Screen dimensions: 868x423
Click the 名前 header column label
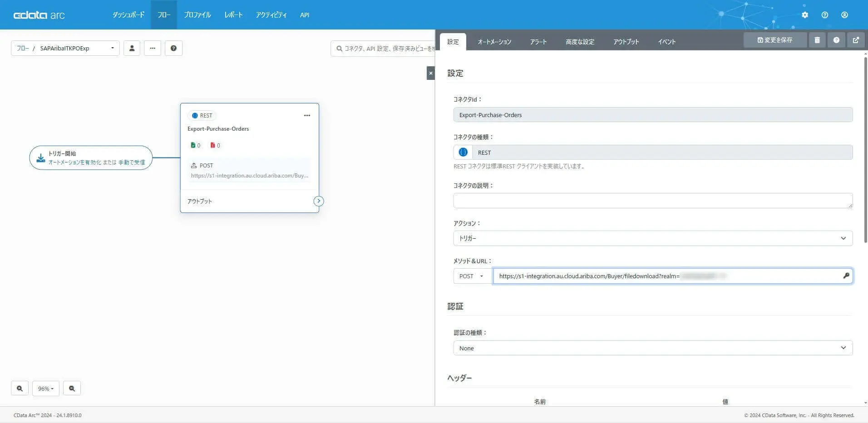coord(540,402)
